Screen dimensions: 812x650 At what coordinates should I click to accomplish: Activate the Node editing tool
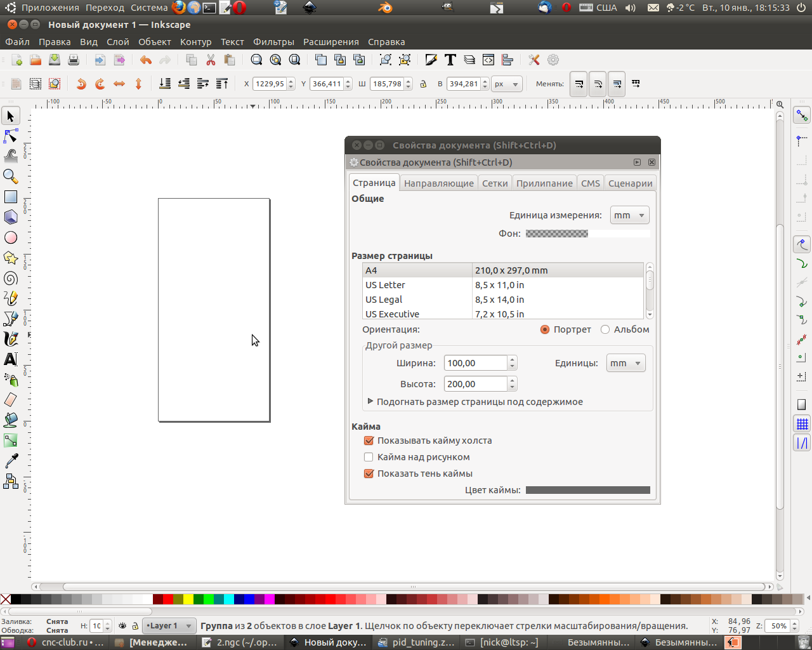coord(11,136)
